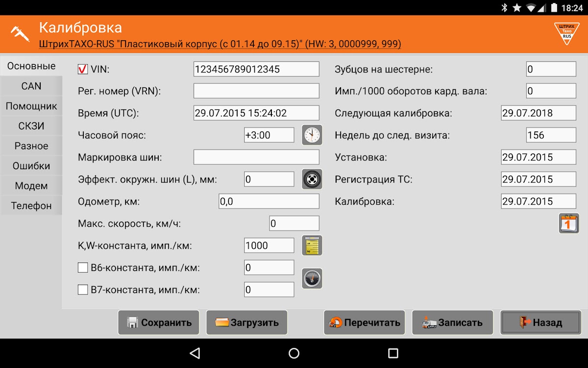Select the Модем tab

click(31, 186)
